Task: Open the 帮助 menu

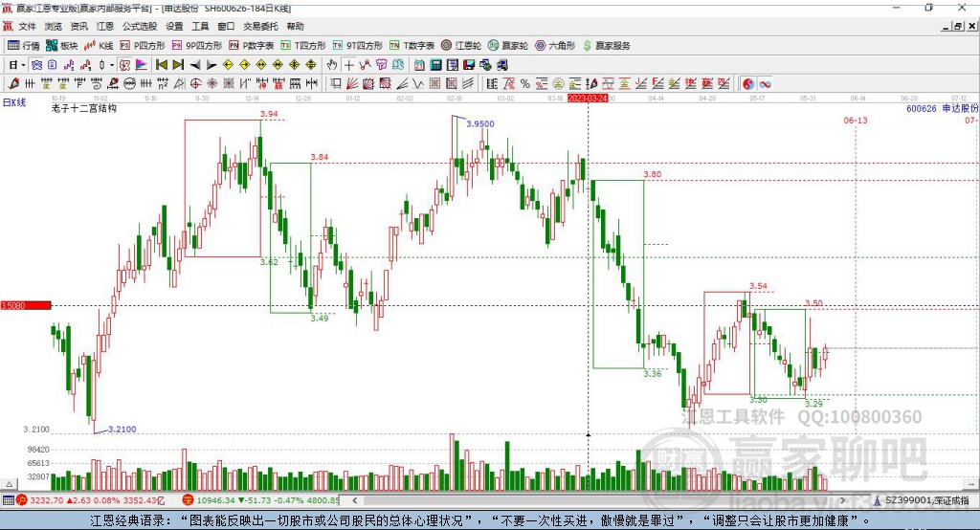Action: 295,26
